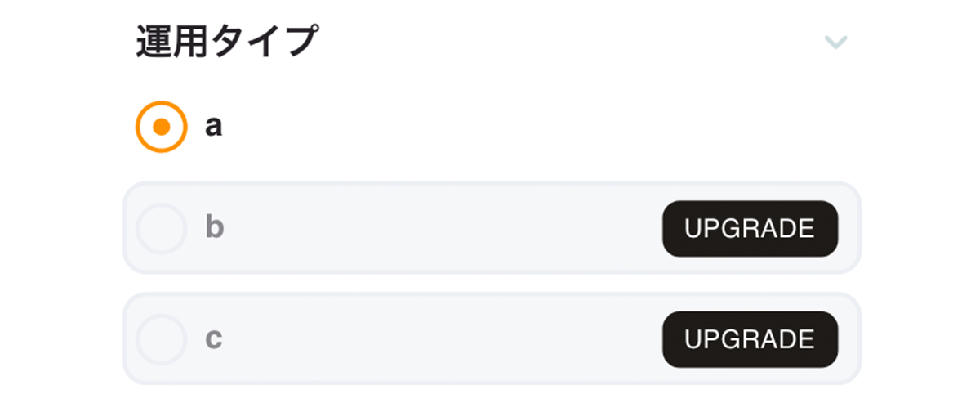Open upgrade prompt for locked option c
980x412 pixels.
tap(750, 339)
